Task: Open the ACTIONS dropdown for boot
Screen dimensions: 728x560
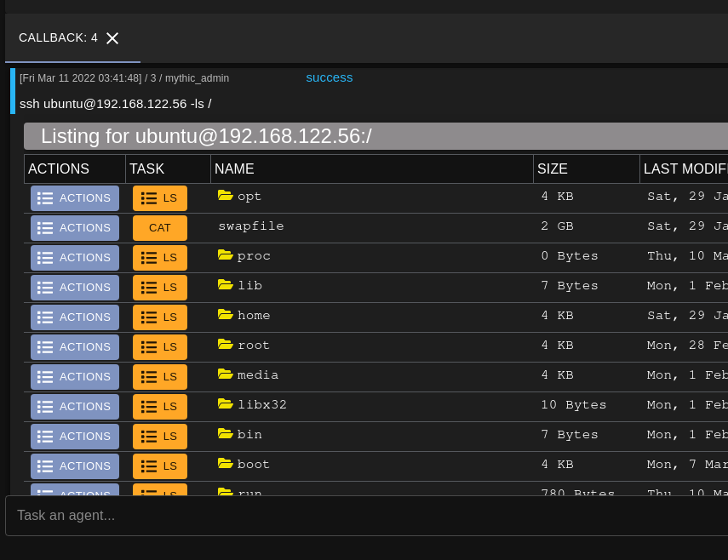Action: pyautogui.click(x=74, y=466)
